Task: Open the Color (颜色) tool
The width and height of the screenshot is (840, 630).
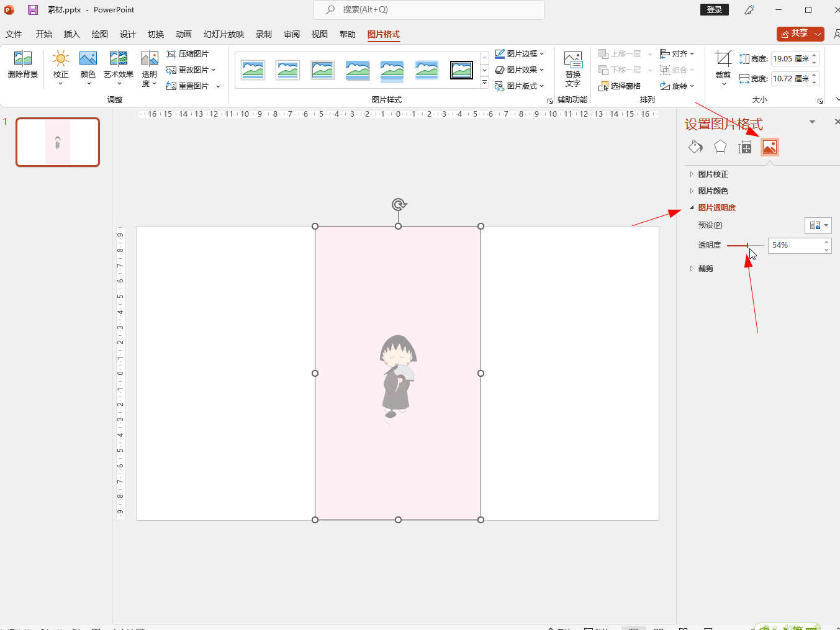Action: click(x=88, y=67)
